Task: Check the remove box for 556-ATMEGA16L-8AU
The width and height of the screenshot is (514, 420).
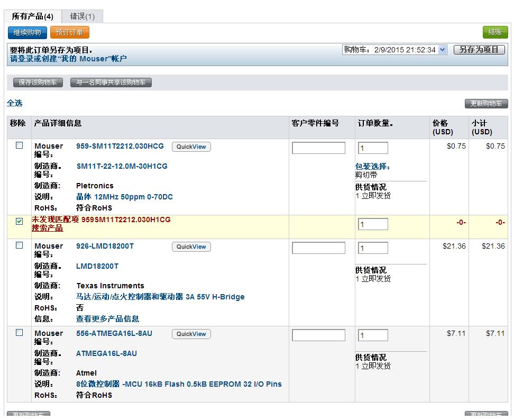Action: pyautogui.click(x=20, y=333)
